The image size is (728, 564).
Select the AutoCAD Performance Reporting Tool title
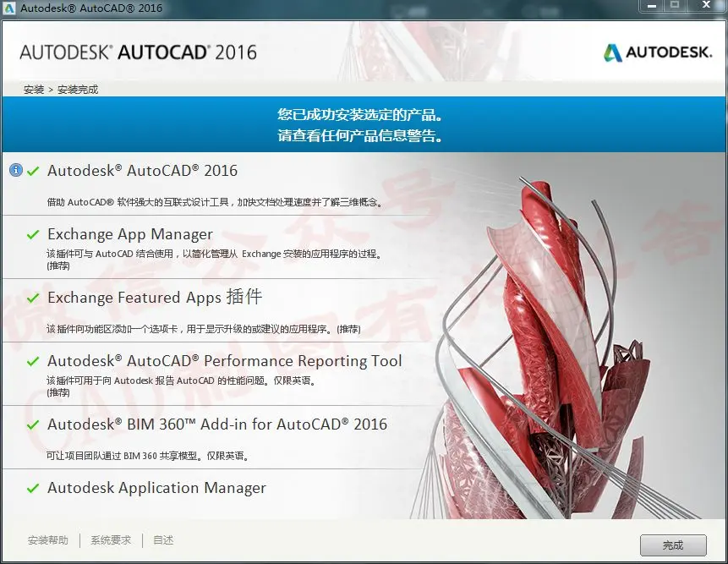point(225,361)
